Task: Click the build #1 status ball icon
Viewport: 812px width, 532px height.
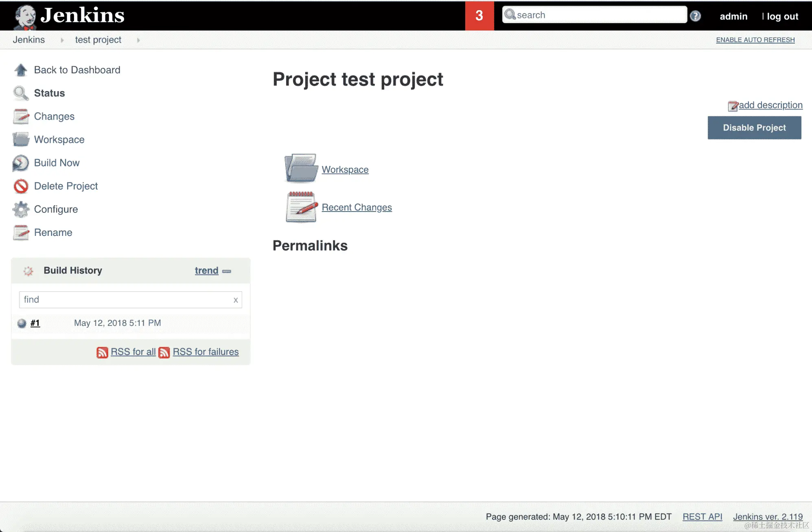Action: coord(22,323)
